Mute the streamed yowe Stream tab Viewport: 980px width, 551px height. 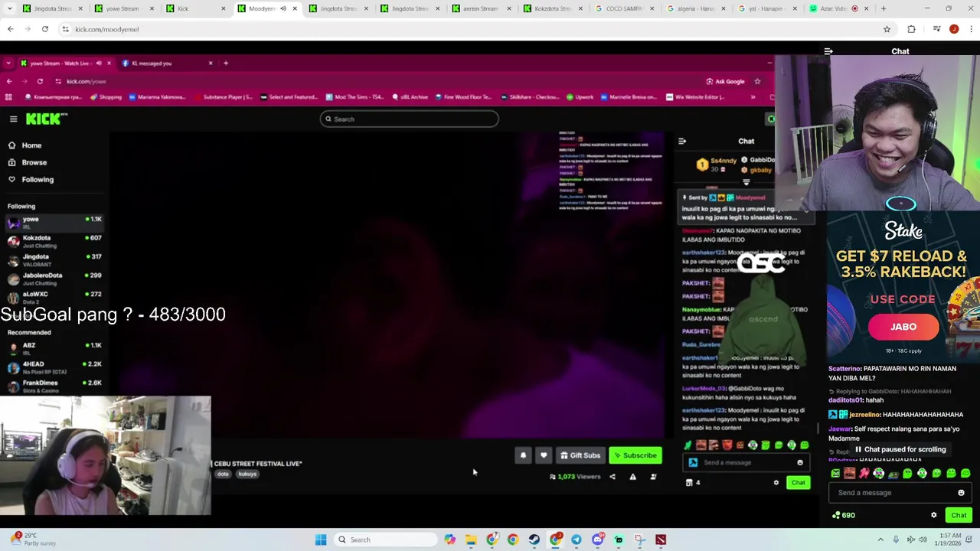coord(98,64)
